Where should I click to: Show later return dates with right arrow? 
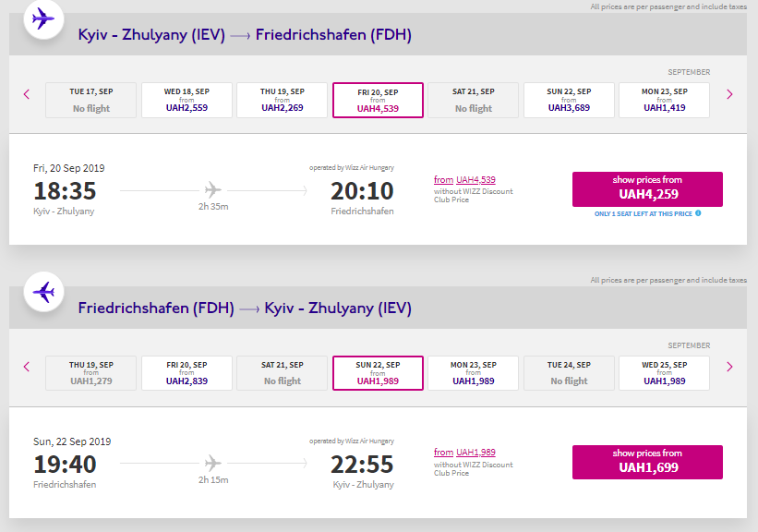[729, 367]
